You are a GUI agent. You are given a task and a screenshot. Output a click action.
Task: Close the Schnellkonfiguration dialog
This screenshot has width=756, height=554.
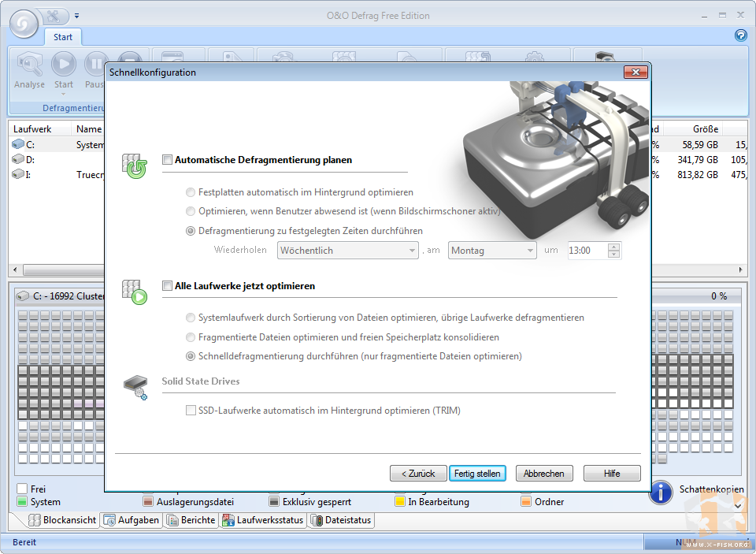pyautogui.click(x=636, y=73)
